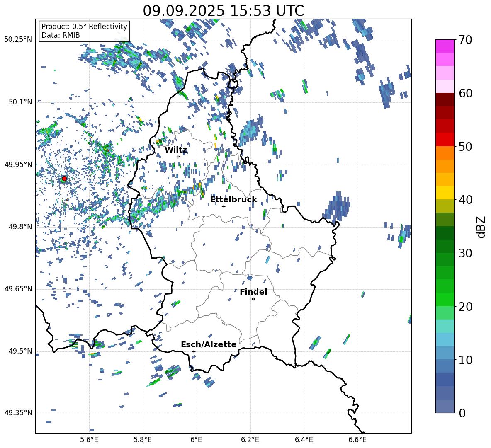Click the timestamp title 09.09.2025 15:53 UTC
The image size is (491, 448).
point(223,11)
